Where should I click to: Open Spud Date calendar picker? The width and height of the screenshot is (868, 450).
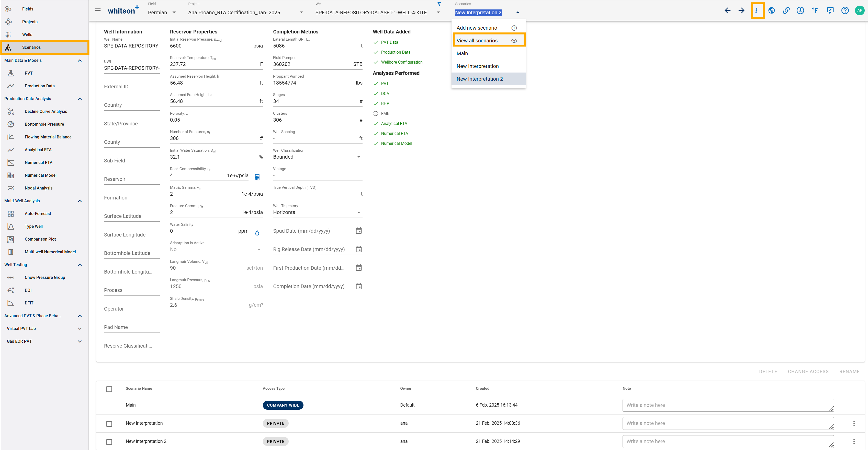pos(358,231)
